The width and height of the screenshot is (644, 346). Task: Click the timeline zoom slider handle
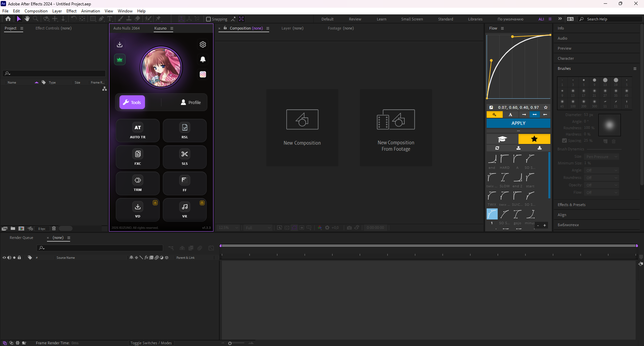click(x=230, y=343)
